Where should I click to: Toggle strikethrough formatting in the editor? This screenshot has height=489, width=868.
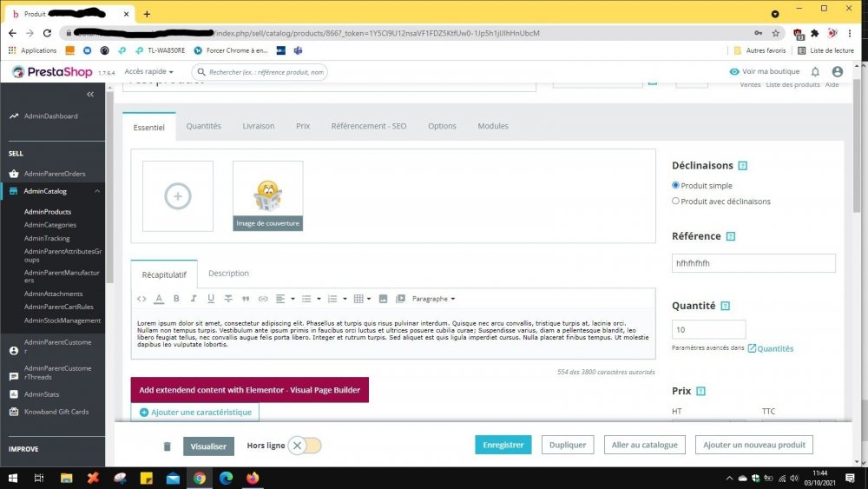coord(228,299)
